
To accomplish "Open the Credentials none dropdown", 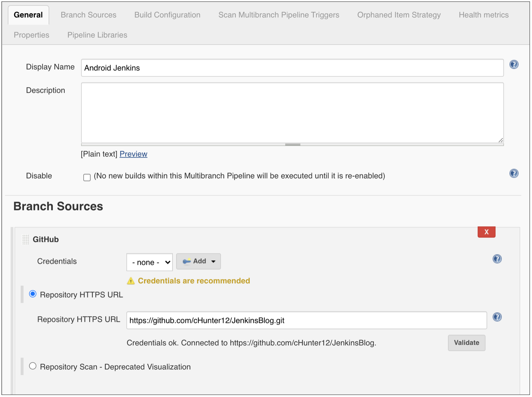I will [x=150, y=262].
